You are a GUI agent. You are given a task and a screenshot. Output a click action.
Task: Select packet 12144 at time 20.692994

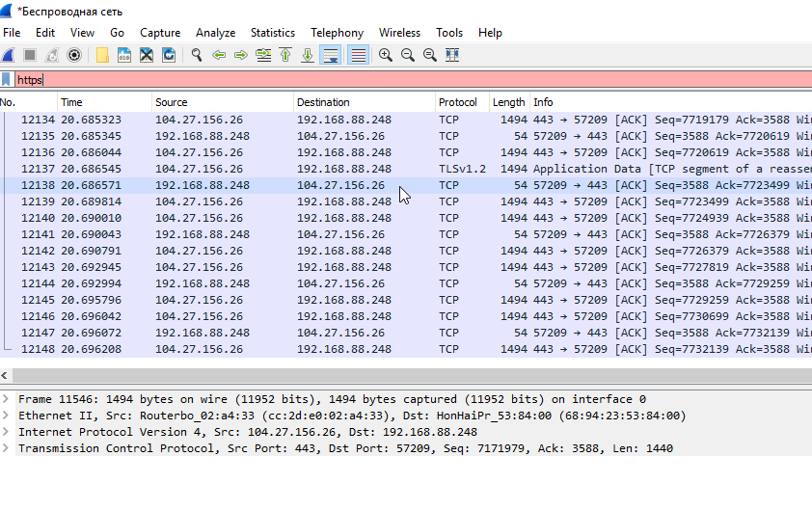(406, 283)
